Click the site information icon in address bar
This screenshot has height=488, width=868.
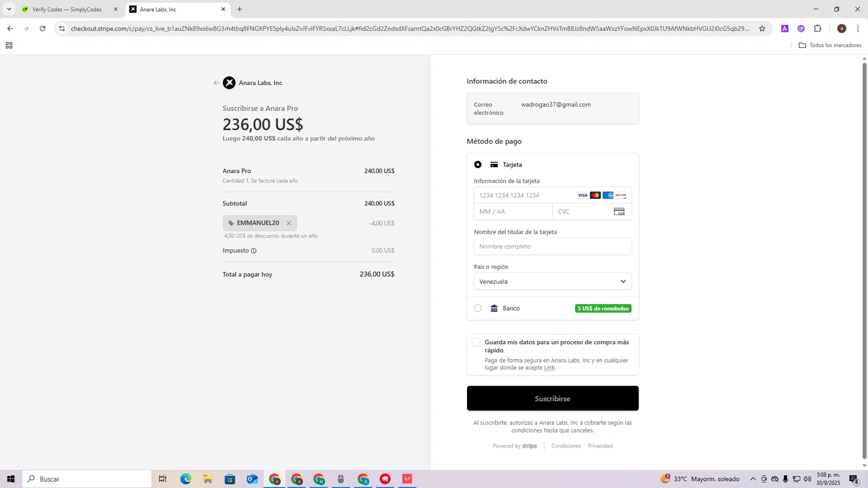(x=62, y=28)
